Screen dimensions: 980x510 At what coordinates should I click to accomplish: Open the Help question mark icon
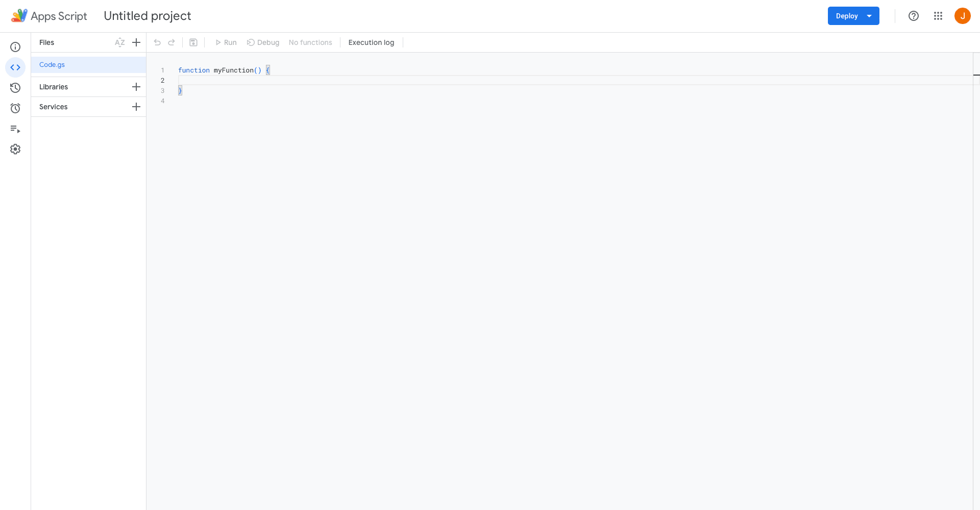click(x=914, y=16)
